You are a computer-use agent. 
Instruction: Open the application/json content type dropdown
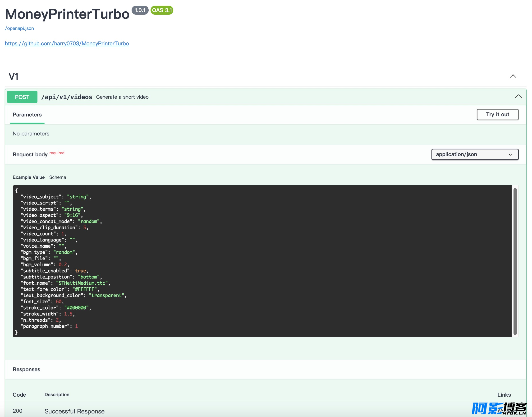[475, 154]
